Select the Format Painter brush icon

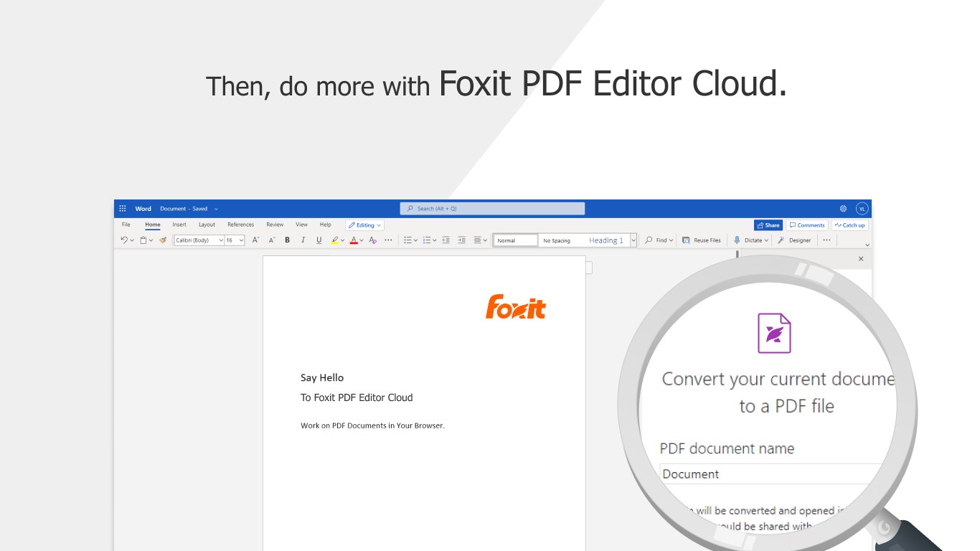coord(163,240)
